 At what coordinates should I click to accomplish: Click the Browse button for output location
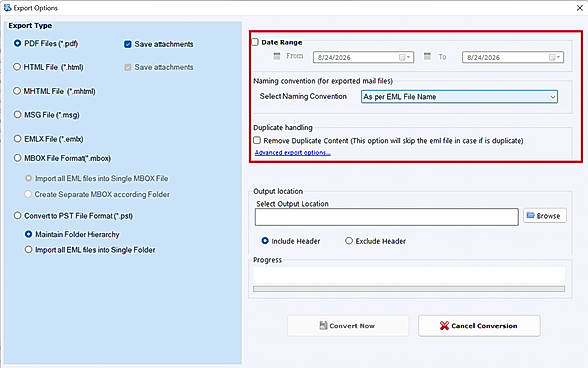(x=545, y=216)
